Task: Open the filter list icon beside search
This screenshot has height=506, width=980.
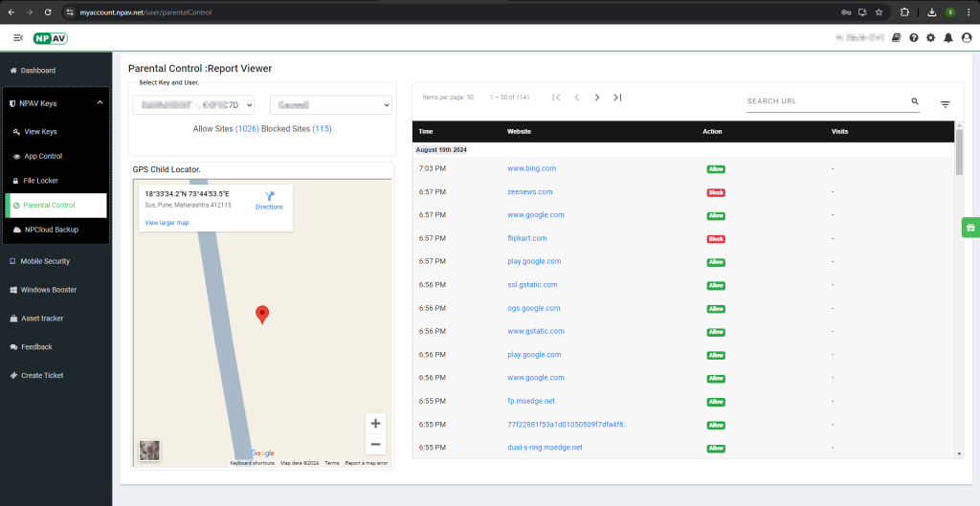Action: (x=945, y=104)
